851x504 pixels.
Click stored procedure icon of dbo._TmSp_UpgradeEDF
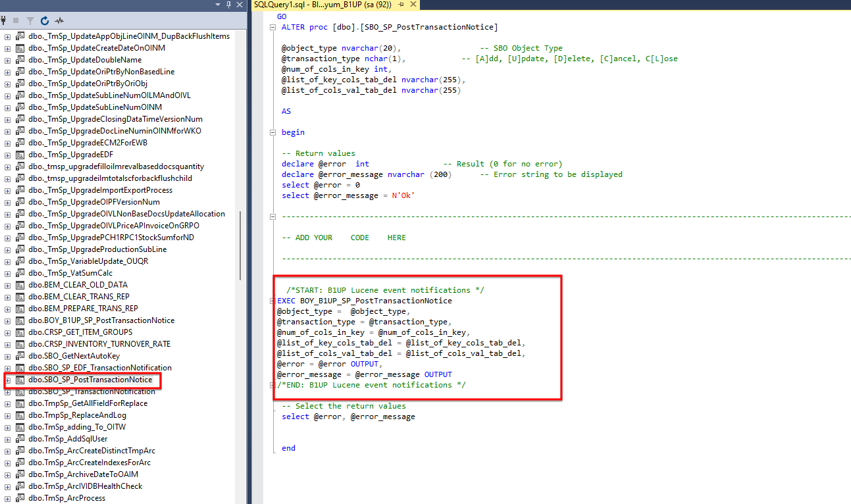tap(20, 155)
